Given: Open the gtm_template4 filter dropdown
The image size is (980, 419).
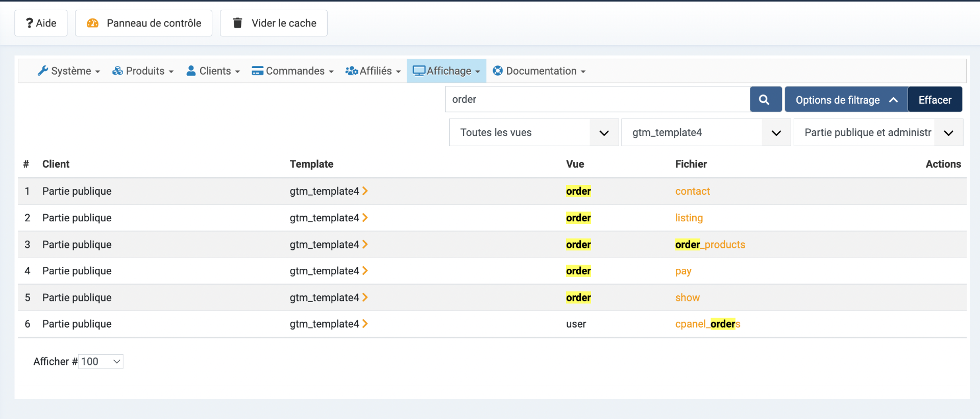Looking at the screenshot, I should coord(705,133).
